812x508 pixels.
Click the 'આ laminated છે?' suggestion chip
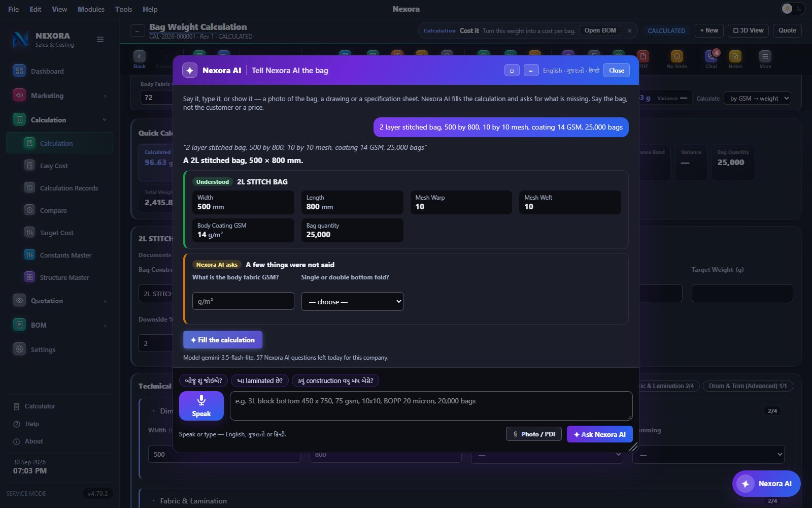[260, 380]
